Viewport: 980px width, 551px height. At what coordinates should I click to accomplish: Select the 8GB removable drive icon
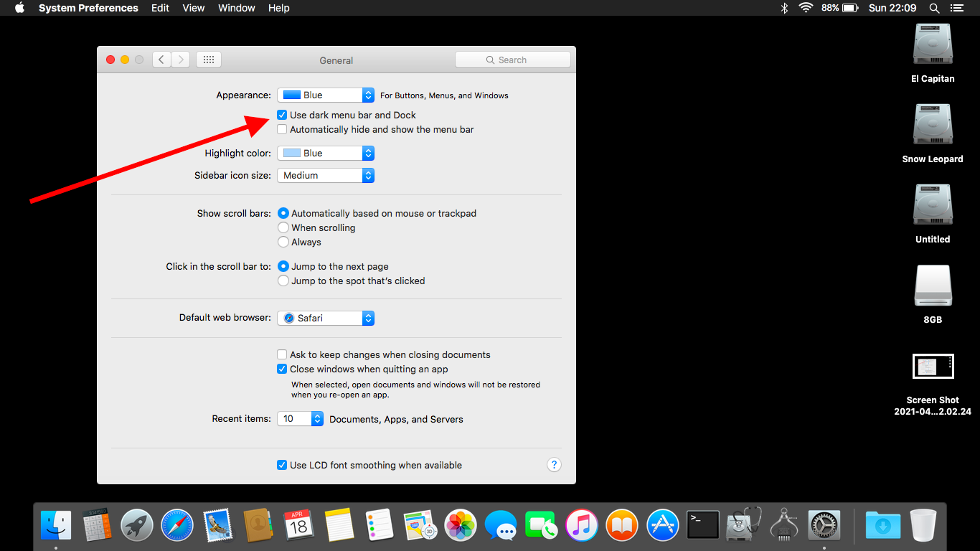(x=933, y=286)
